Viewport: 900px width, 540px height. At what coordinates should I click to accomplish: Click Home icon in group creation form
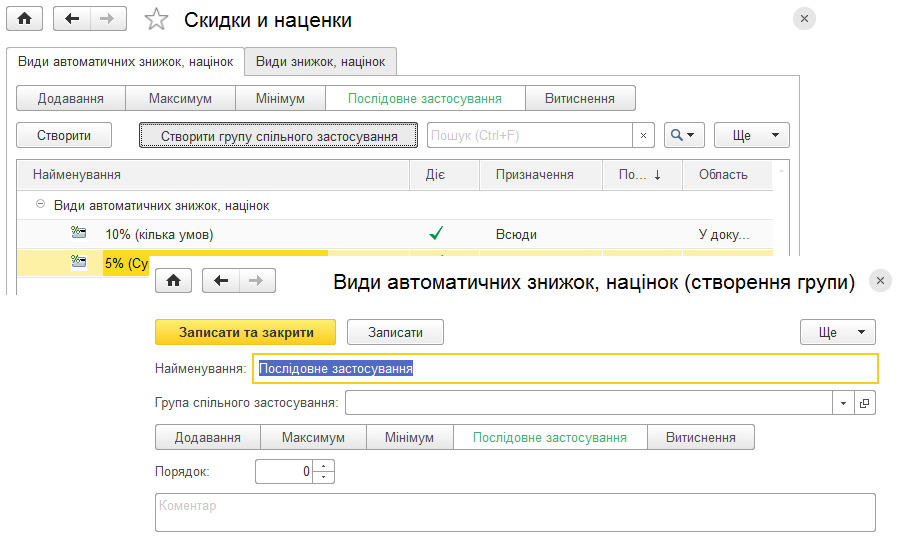tap(173, 281)
